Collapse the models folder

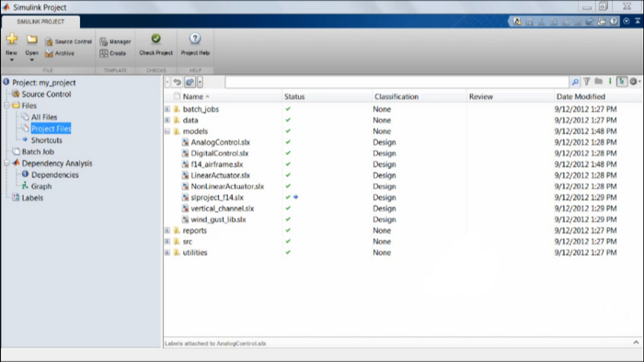click(167, 131)
